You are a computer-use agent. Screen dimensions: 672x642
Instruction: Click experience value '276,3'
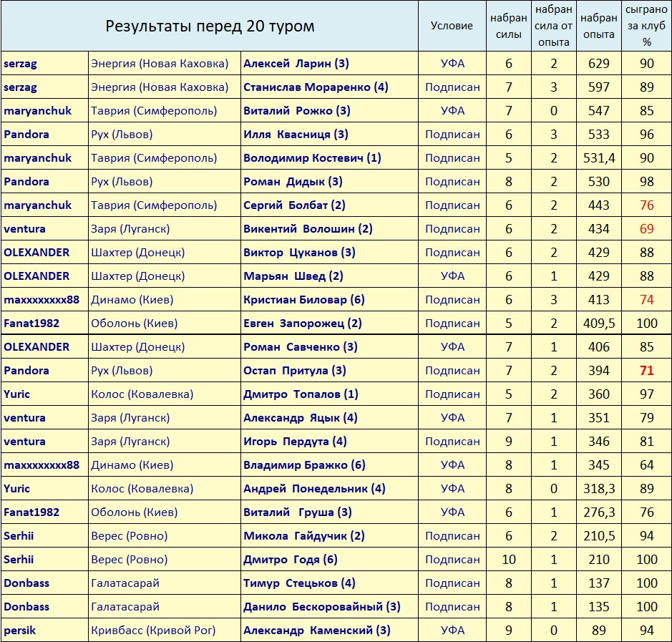click(599, 512)
